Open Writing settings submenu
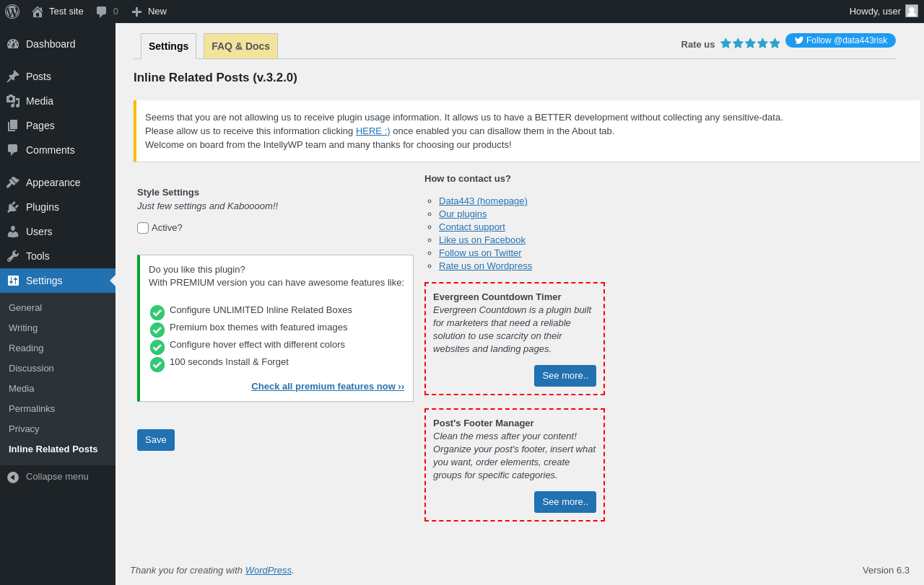The height and width of the screenshot is (585, 924). 23,328
